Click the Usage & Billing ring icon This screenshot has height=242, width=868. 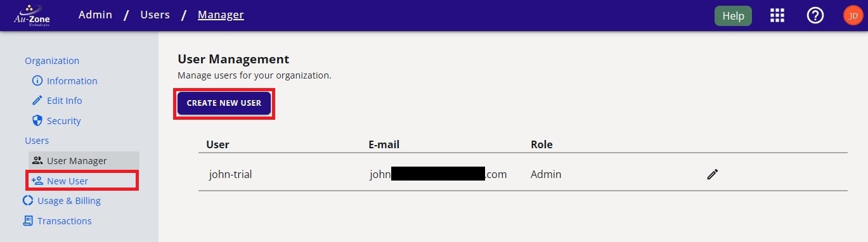(28, 201)
